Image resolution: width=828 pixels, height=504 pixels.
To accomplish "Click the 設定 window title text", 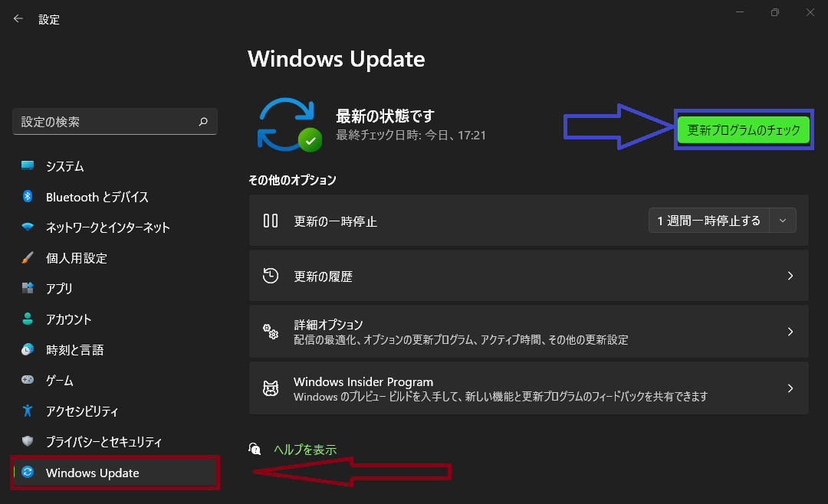I will coord(49,19).
